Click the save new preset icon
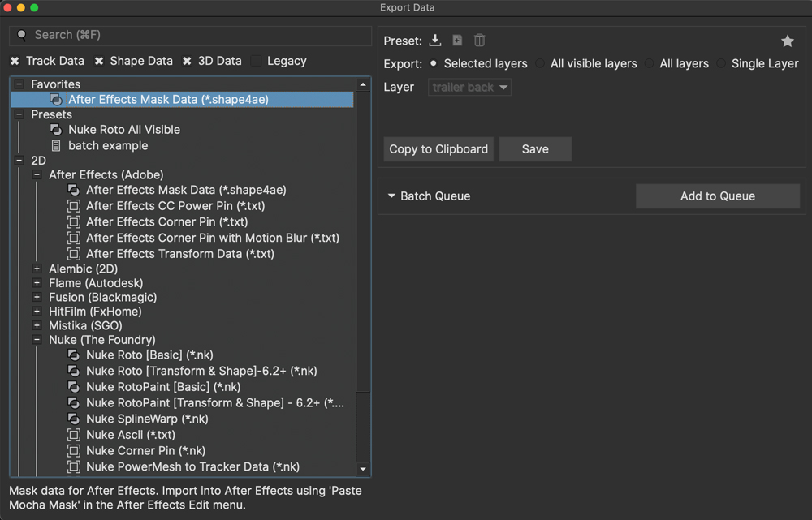Screen dimensions: 812x520 coord(457,41)
